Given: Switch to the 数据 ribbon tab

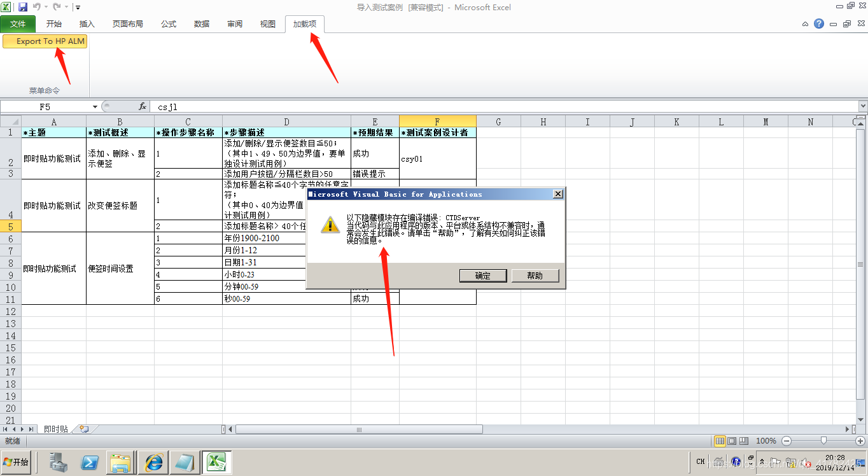Looking at the screenshot, I should click(x=202, y=24).
